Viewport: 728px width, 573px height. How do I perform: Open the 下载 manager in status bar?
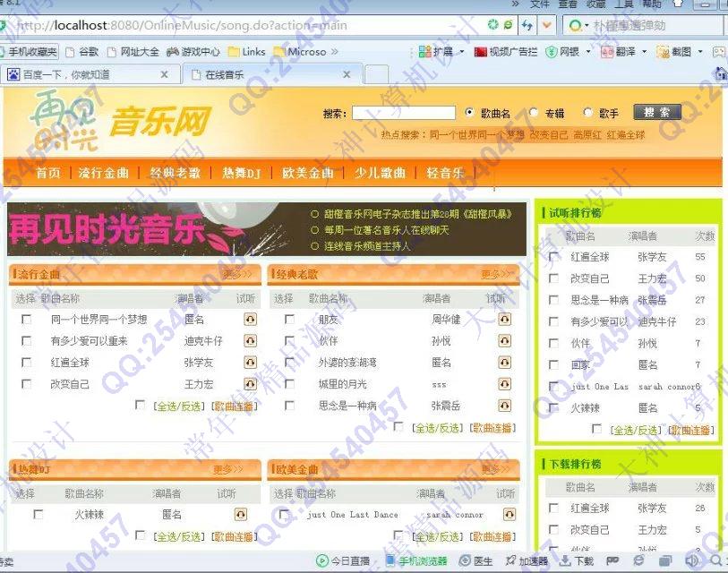(576, 561)
